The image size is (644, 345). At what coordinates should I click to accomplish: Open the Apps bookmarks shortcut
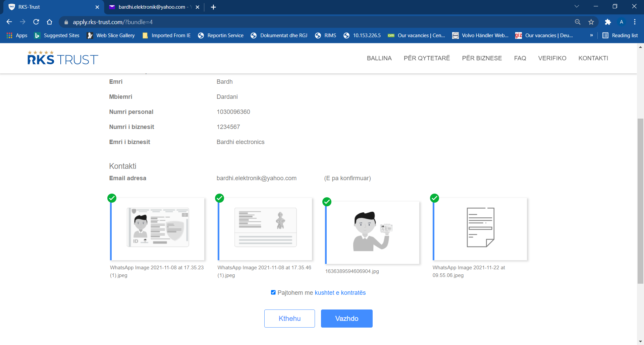pos(17,35)
